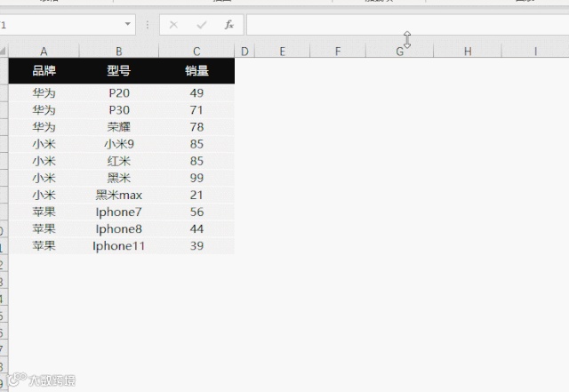Select column G header
Viewport: 569px width, 392px height.
pyautogui.click(x=399, y=52)
